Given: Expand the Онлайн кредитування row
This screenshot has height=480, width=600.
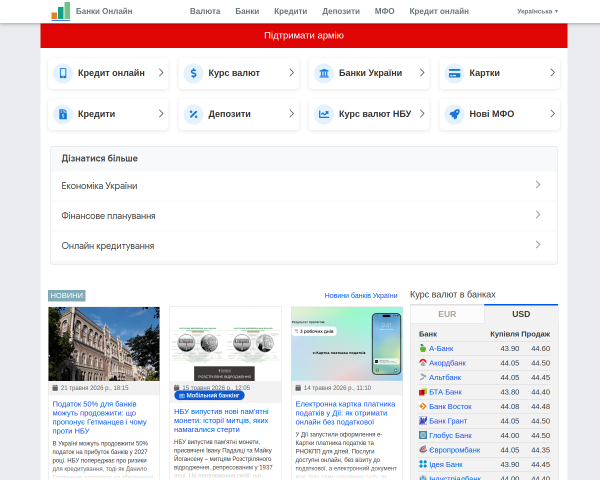Looking at the screenshot, I should [x=304, y=245].
